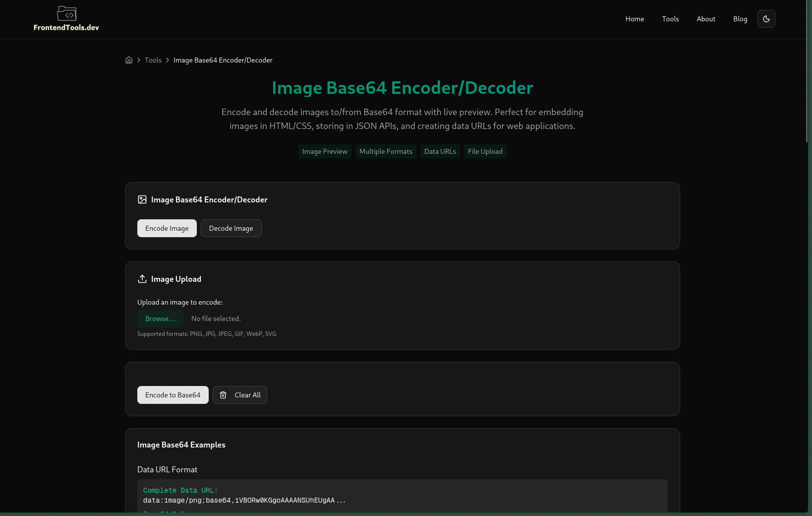Select the Encode Image mode
812x516 pixels.
(x=167, y=228)
